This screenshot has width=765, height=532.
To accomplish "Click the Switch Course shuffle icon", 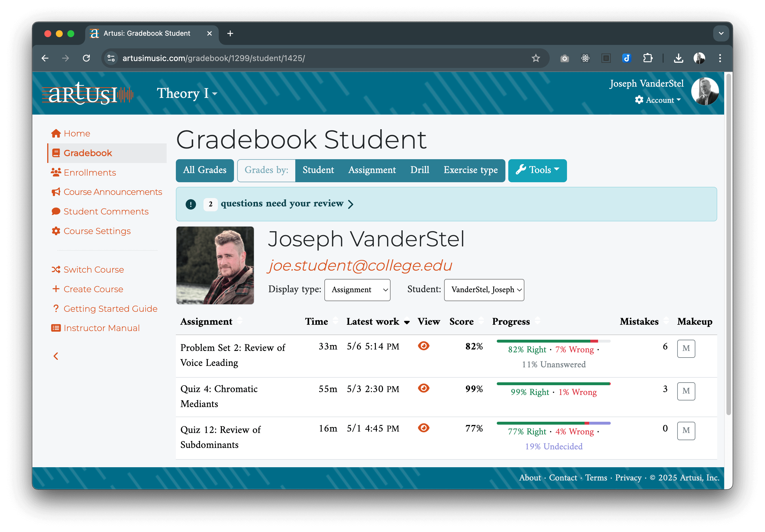I will tap(56, 270).
